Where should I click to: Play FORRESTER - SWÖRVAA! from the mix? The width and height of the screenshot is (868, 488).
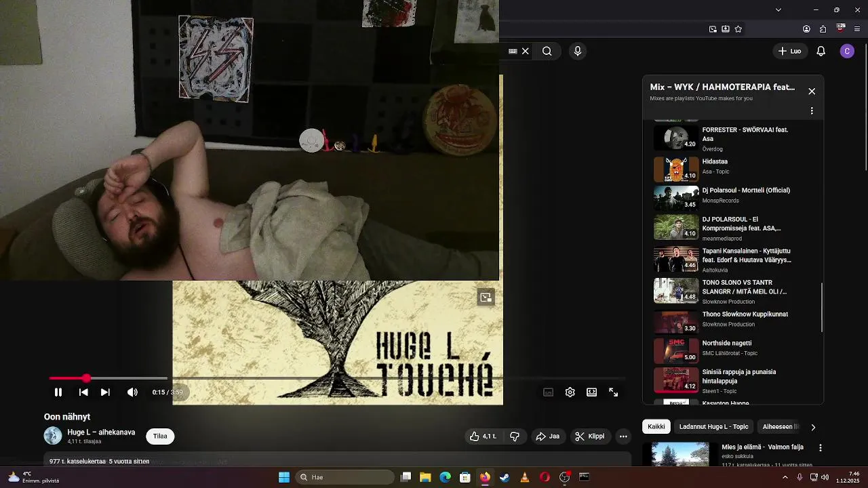point(732,138)
